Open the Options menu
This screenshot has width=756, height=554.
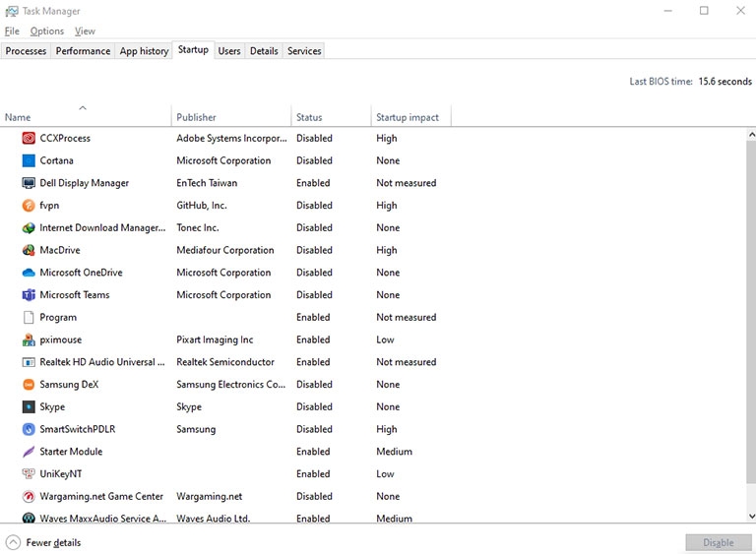tap(47, 31)
